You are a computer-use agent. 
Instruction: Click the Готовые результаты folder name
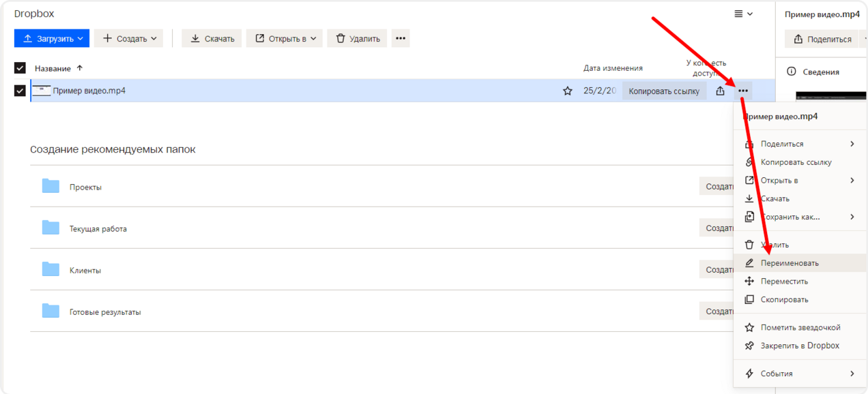[x=105, y=312]
